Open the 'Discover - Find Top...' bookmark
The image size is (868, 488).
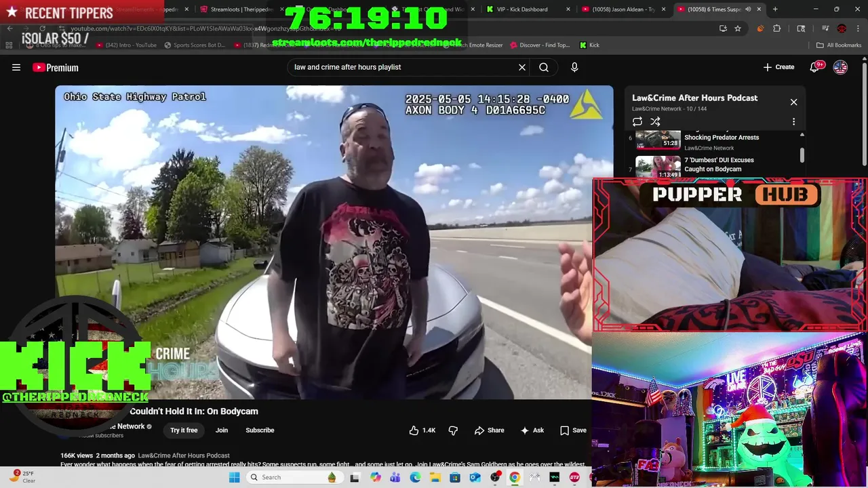pos(539,45)
